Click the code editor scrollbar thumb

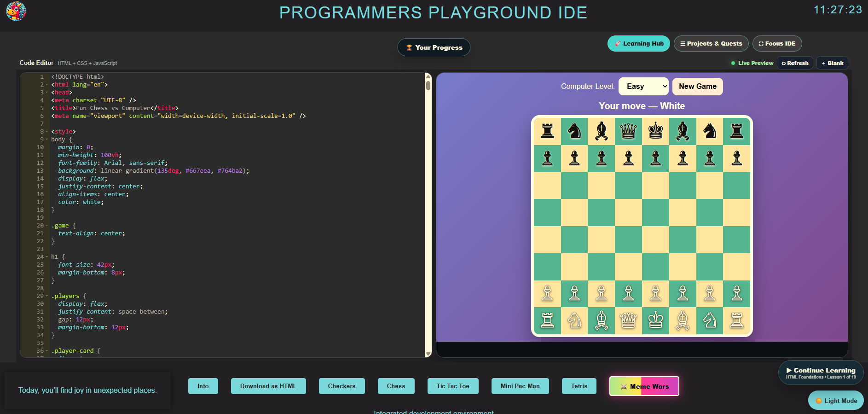pyautogui.click(x=428, y=86)
